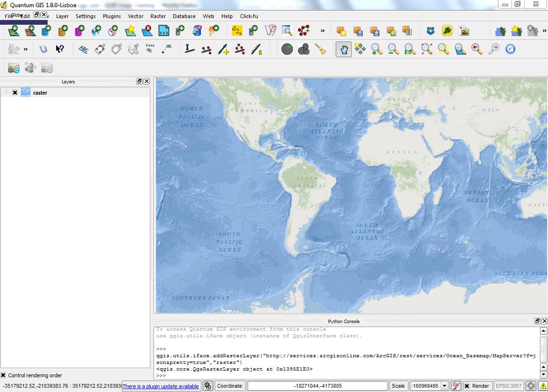Toggle Control rendering order checkbox
The image size is (548, 392).
tap(4, 375)
